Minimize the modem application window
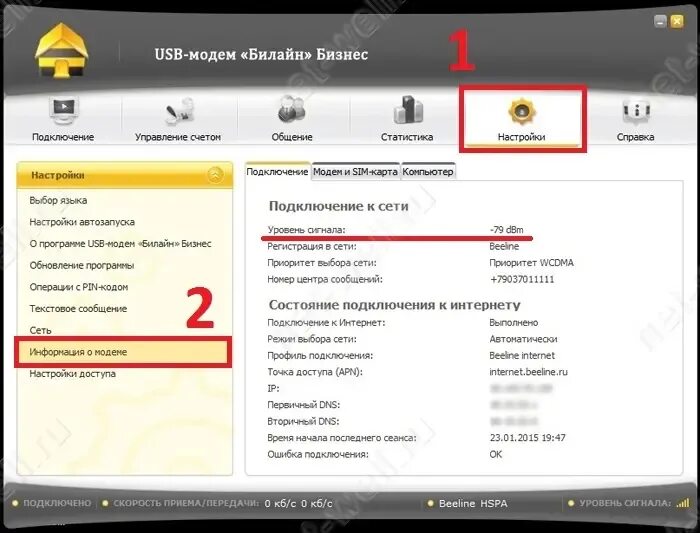Screen dimensions: 700x533 (660, 21)
